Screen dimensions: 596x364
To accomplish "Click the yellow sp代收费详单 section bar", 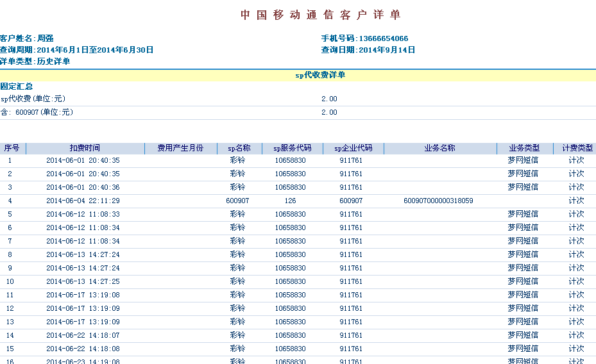I will (320, 75).
